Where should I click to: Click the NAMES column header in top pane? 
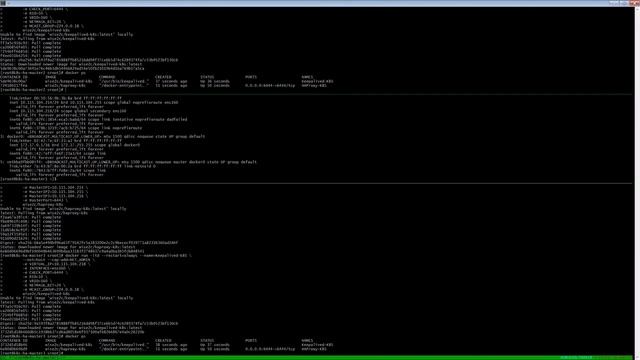(307, 77)
